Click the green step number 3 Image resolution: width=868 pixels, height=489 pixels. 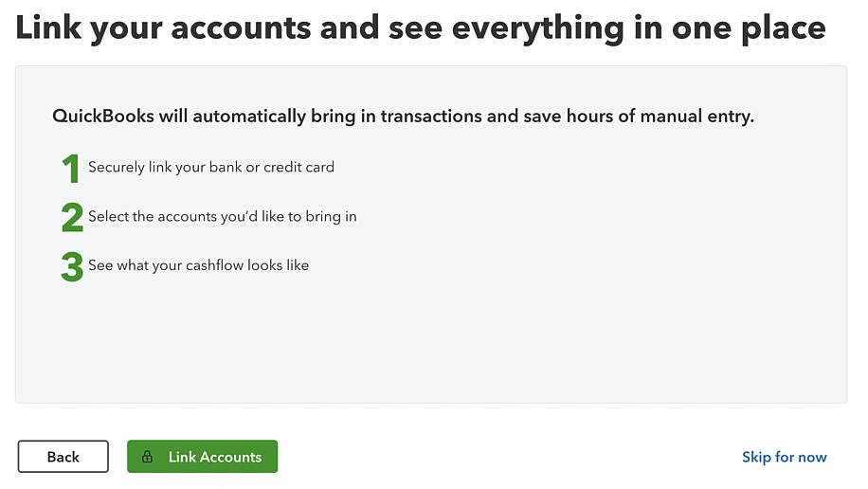tap(72, 266)
